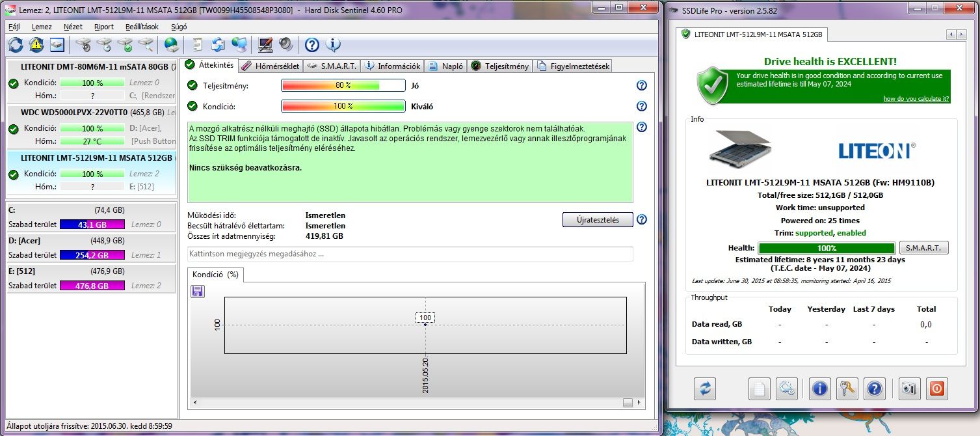Click the SSDLife tab scroll right arrow

(960, 34)
